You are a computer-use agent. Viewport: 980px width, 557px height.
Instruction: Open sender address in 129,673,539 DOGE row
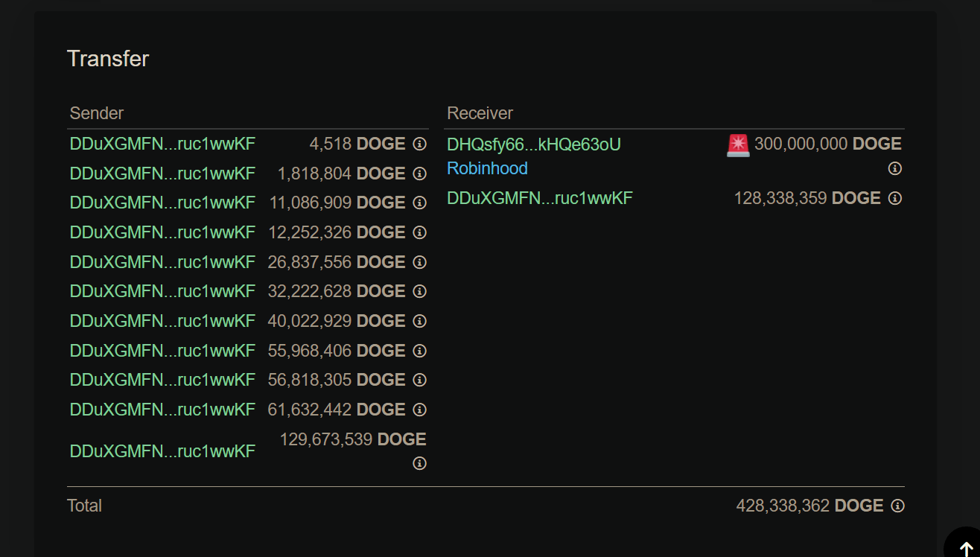162,451
